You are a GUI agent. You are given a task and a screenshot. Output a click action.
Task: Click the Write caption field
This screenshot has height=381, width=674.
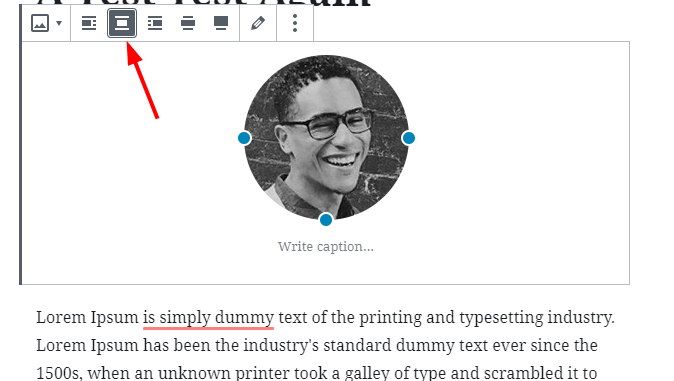tap(326, 247)
